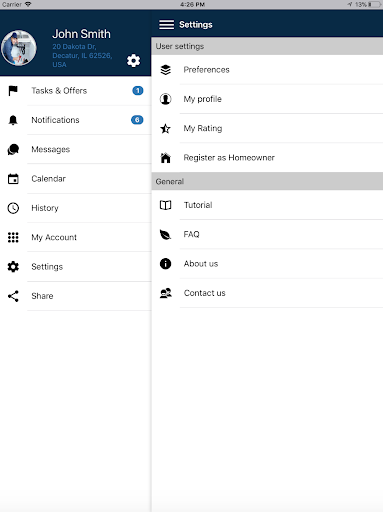Tap the Calendar icon in sidebar
Image resolution: width=383 pixels, height=512 pixels.
pyautogui.click(x=13, y=179)
